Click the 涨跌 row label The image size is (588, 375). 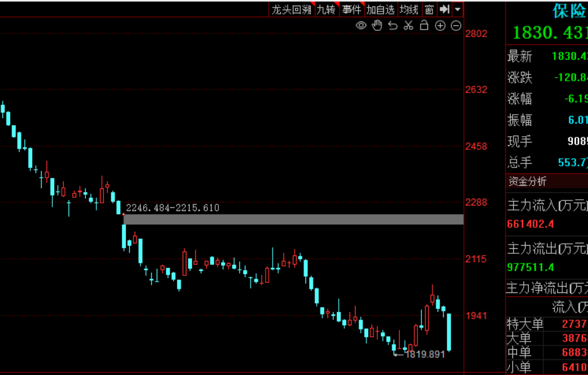(520, 78)
